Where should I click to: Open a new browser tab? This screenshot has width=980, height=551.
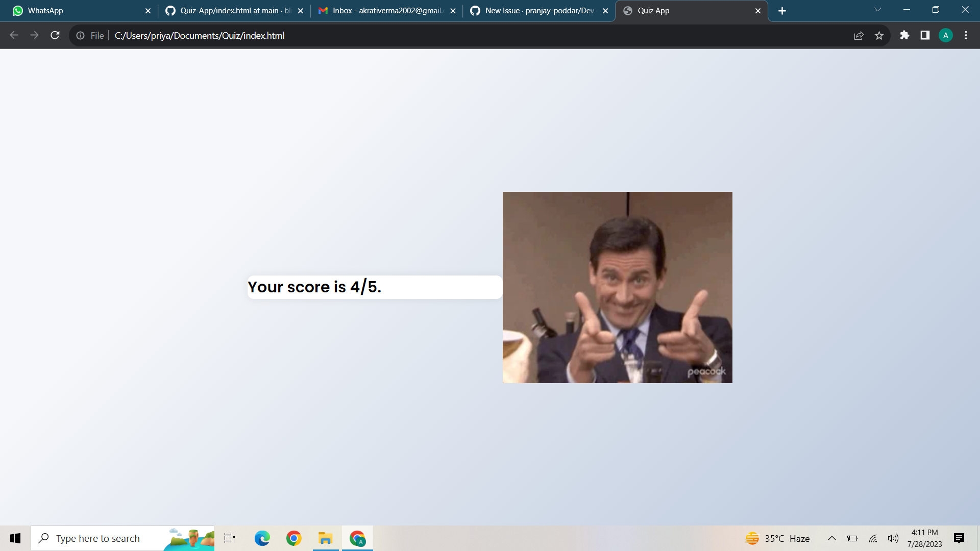[x=782, y=11]
